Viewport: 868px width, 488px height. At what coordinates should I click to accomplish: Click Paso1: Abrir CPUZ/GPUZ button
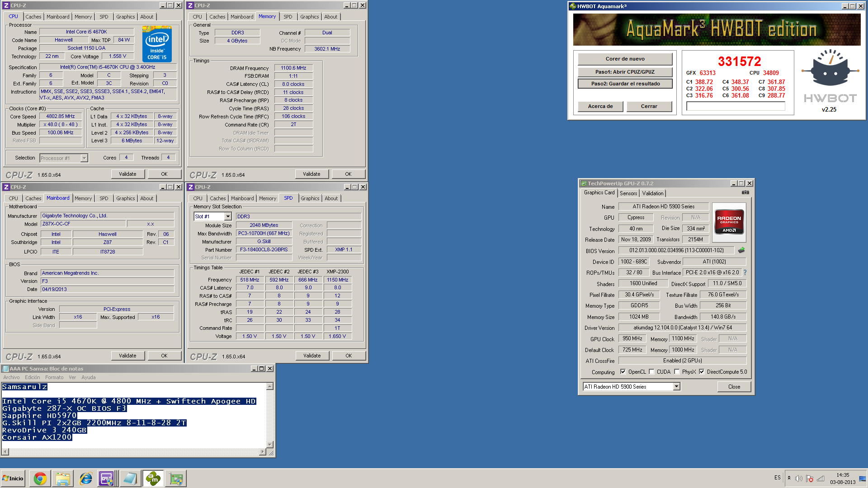click(625, 72)
